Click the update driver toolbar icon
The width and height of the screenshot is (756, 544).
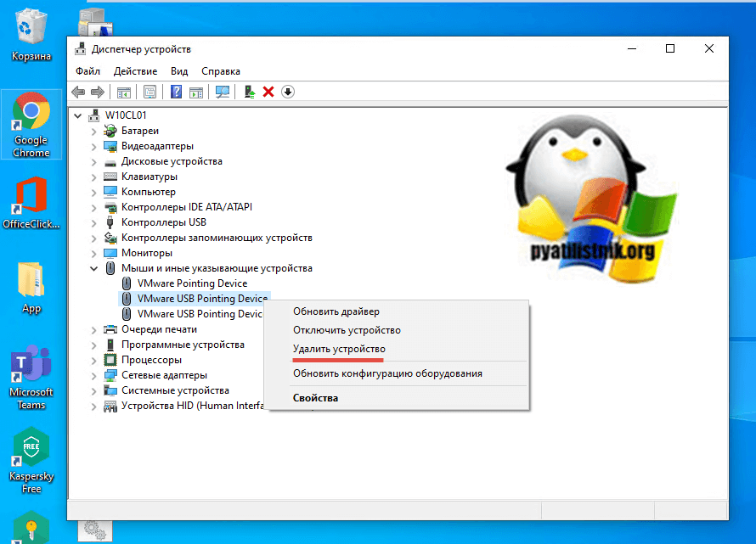[x=249, y=92]
